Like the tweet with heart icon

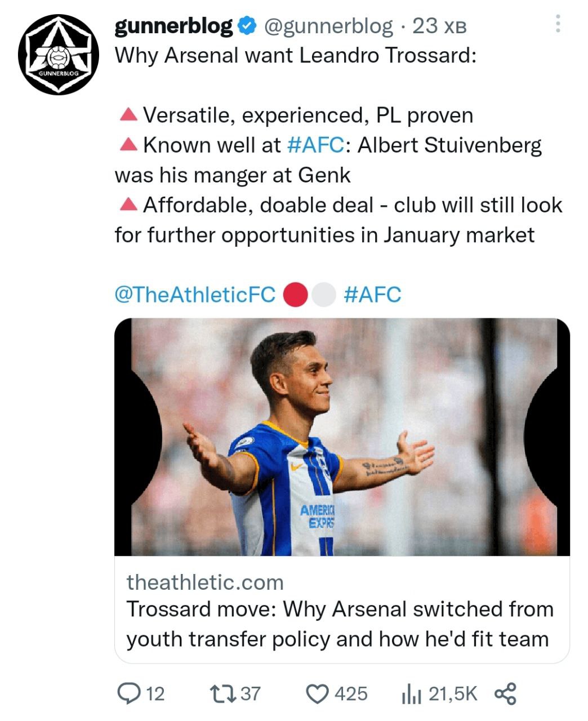coord(318,693)
